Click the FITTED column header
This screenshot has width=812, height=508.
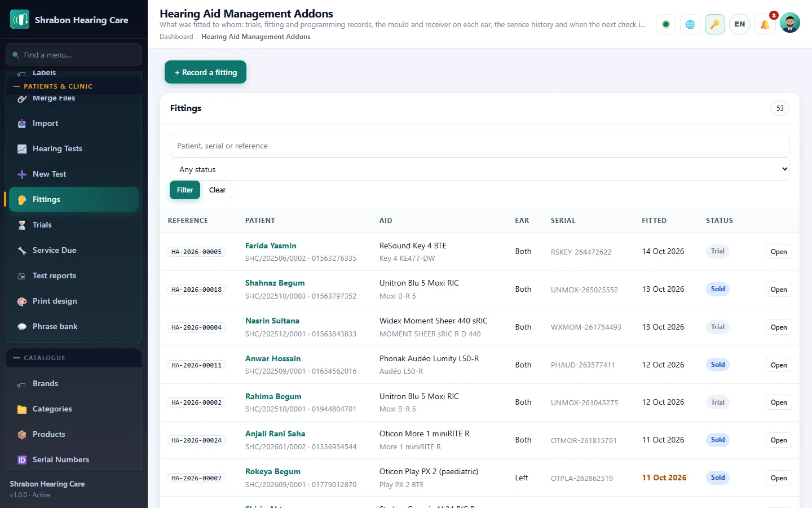point(654,221)
